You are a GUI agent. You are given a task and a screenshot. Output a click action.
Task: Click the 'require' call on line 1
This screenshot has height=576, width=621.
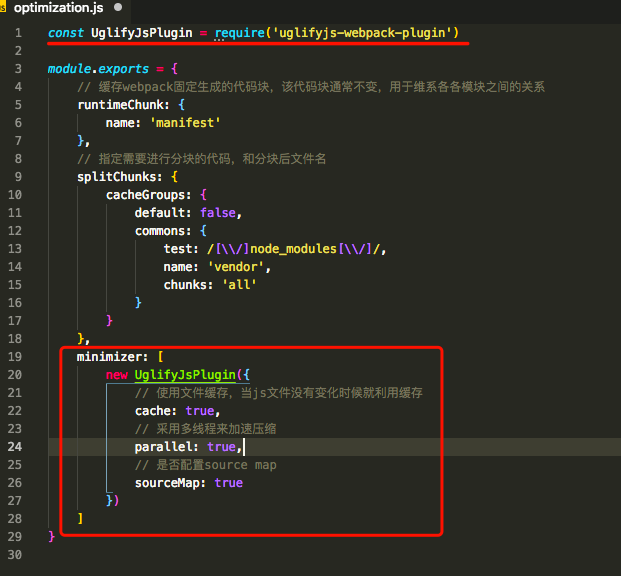(x=240, y=33)
